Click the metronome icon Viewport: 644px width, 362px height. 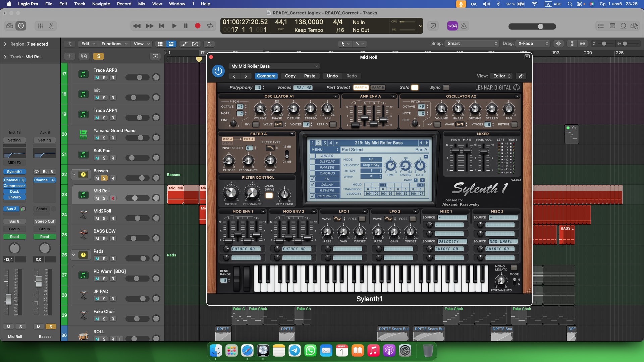[x=464, y=26]
